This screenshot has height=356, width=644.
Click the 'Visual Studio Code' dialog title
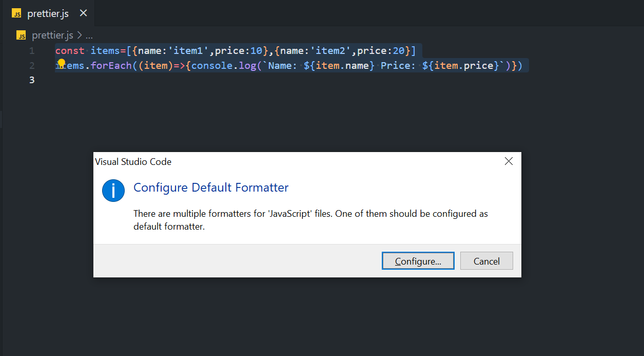click(x=133, y=162)
